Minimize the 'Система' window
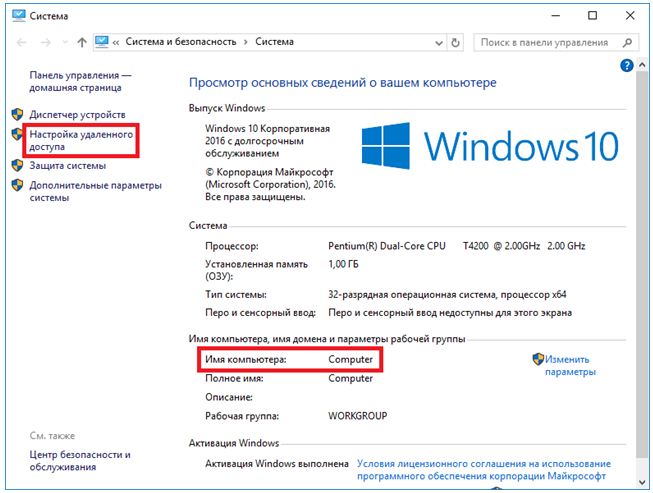This screenshot has height=493, width=653. point(555,16)
